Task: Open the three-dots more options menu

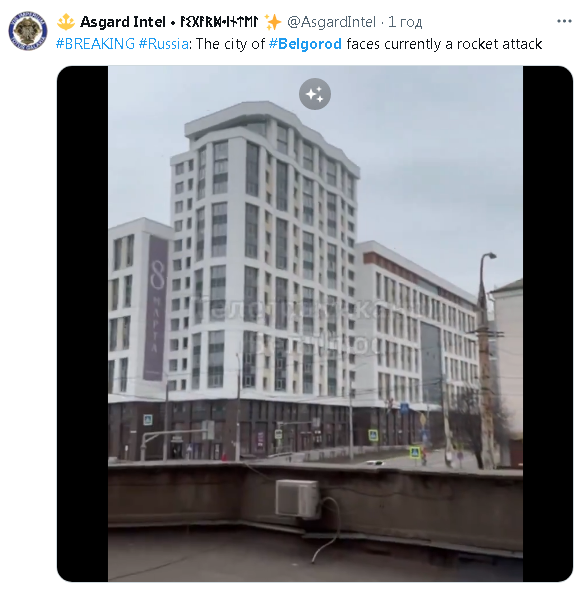Action: click(564, 21)
